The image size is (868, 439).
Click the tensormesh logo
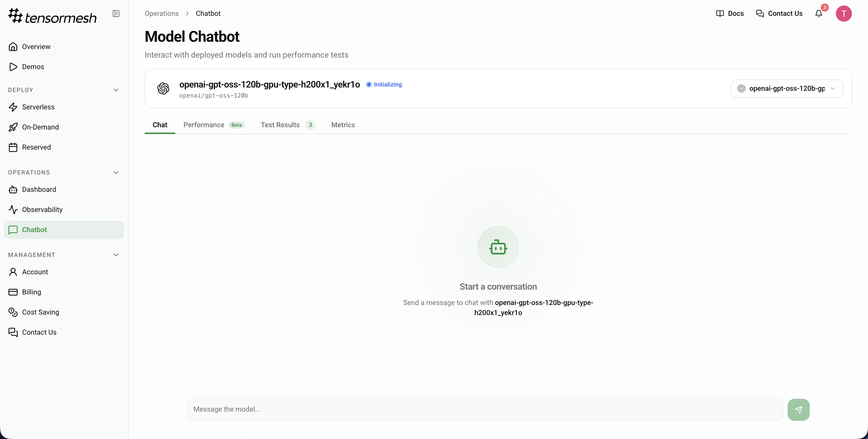[x=52, y=16]
